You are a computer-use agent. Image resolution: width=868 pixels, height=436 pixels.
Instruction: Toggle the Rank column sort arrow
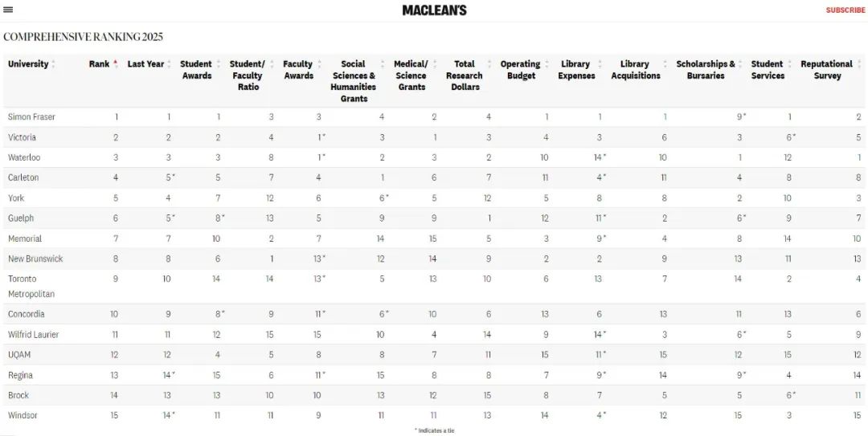[x=116, y=64]
